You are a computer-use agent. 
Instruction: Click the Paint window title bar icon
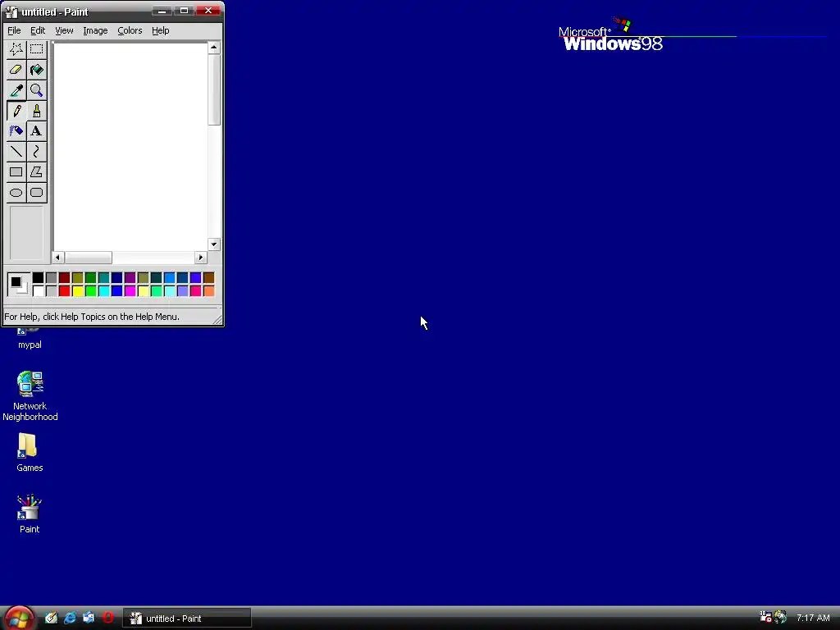coord(11,11)
